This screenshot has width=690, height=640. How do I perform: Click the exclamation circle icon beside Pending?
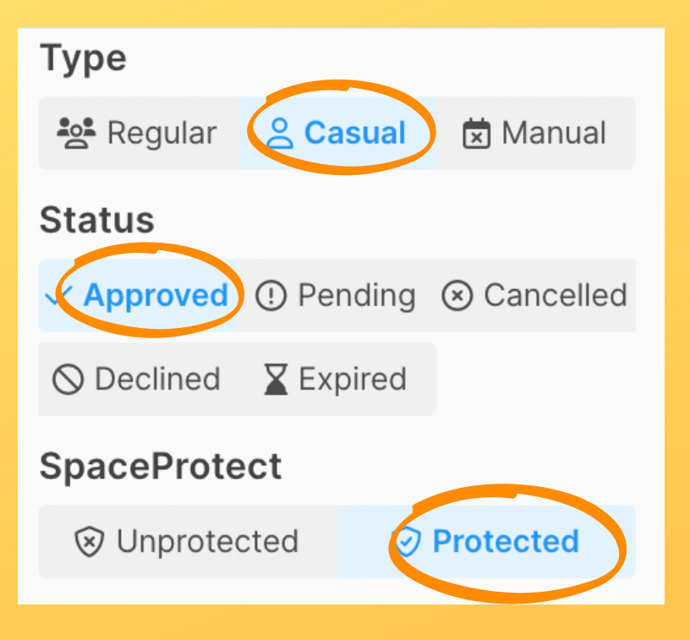271,295
